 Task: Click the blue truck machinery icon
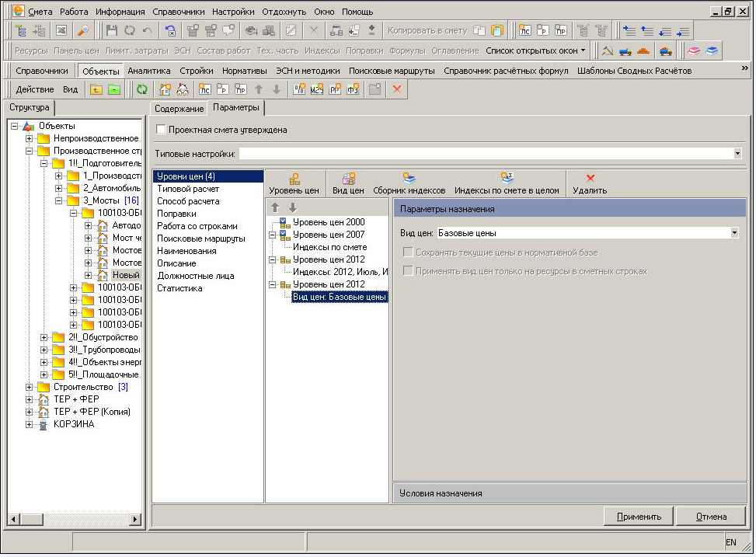click(x=625, y=50)
